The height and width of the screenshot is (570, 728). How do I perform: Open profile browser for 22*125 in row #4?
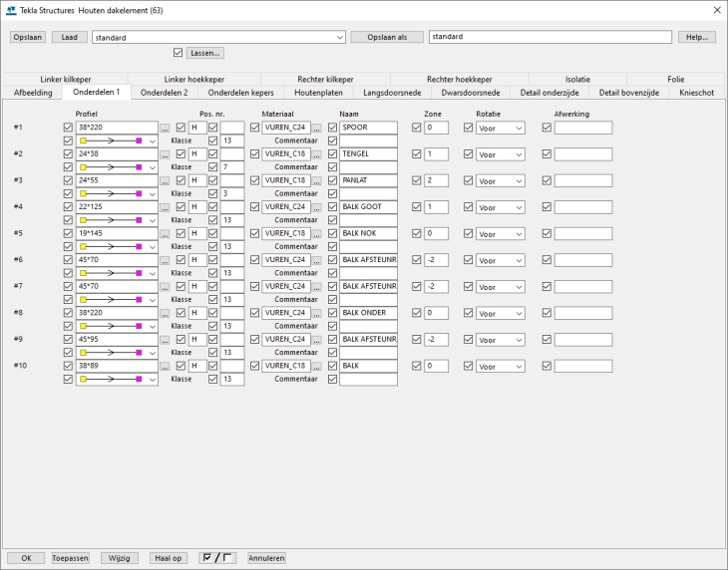point(166,207)
